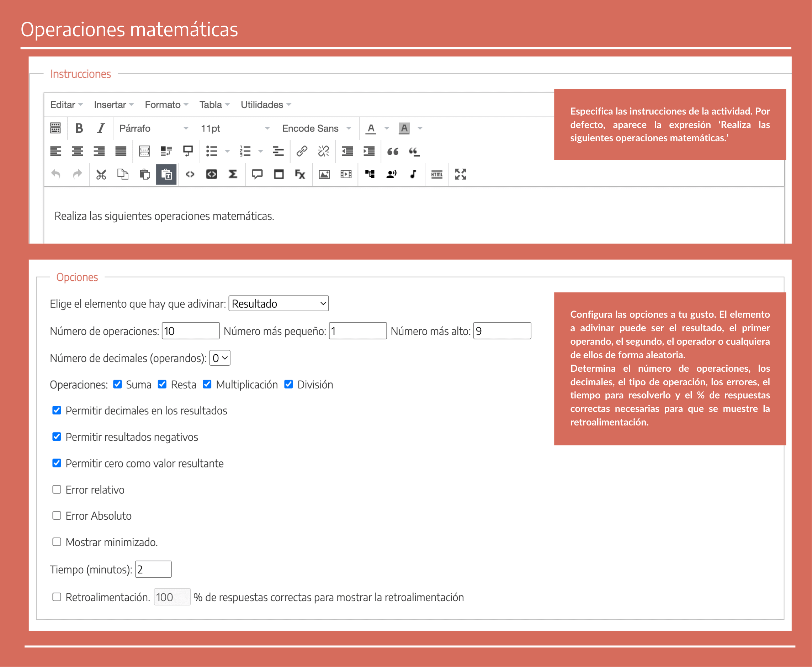Click the blockquote icon

click(393, 151)
